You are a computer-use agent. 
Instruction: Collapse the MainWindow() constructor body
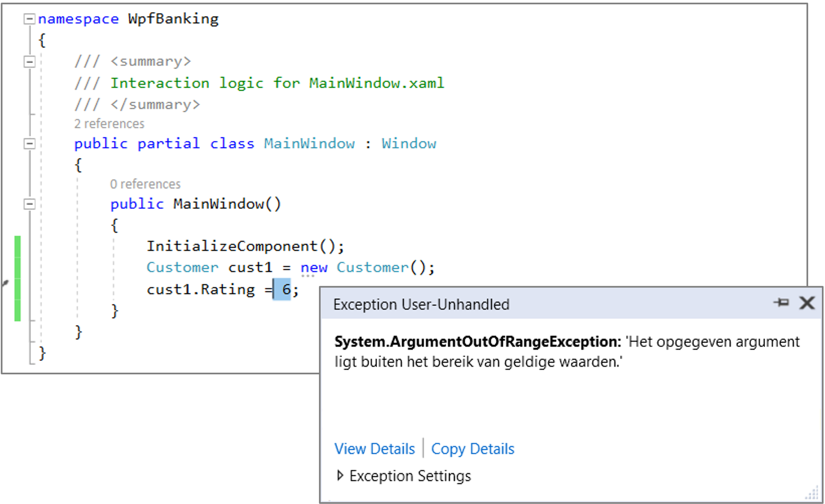coord(29,204)
